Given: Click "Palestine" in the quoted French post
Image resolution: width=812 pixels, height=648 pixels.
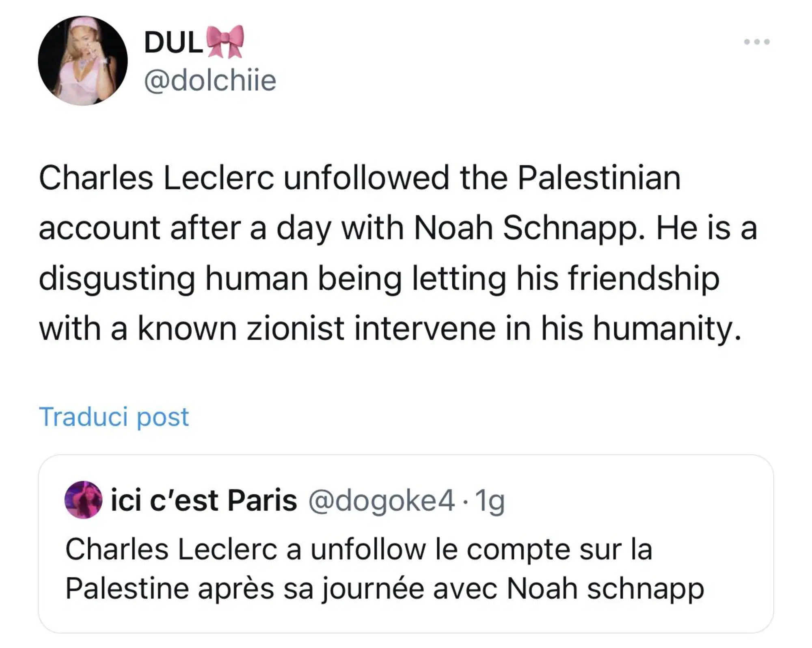Looking at the screenshot, I should click(x=127, y=588).
